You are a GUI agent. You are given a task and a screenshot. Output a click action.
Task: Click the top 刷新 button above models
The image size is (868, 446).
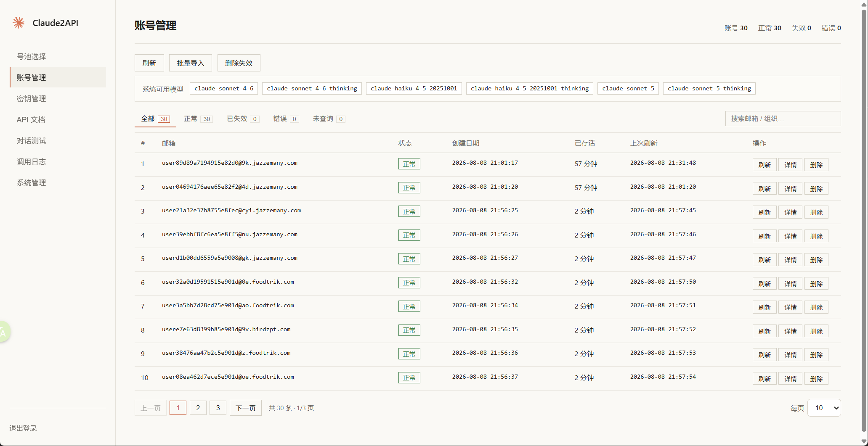click(149, 63)
